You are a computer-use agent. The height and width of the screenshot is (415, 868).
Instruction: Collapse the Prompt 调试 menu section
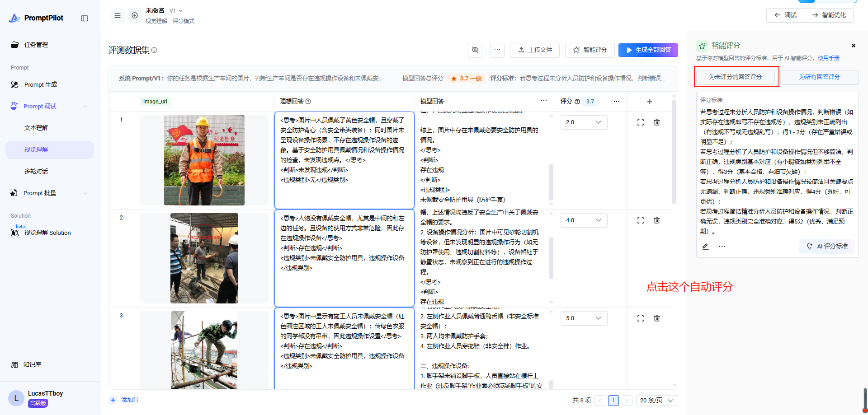pyautogui.click(x=85, y=107)
